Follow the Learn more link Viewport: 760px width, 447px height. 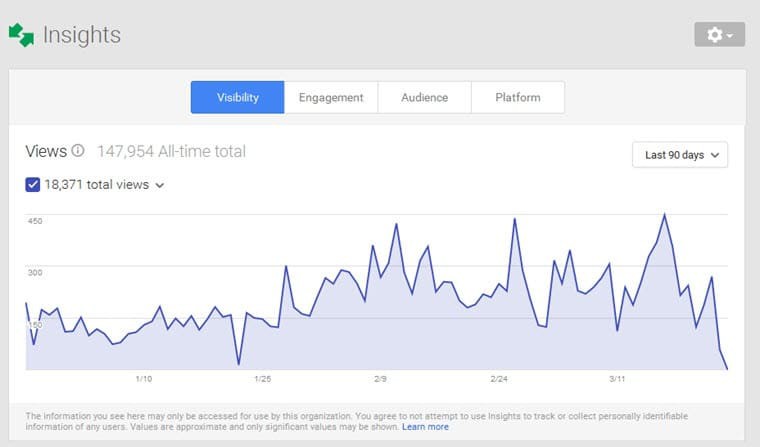(425, 427)
